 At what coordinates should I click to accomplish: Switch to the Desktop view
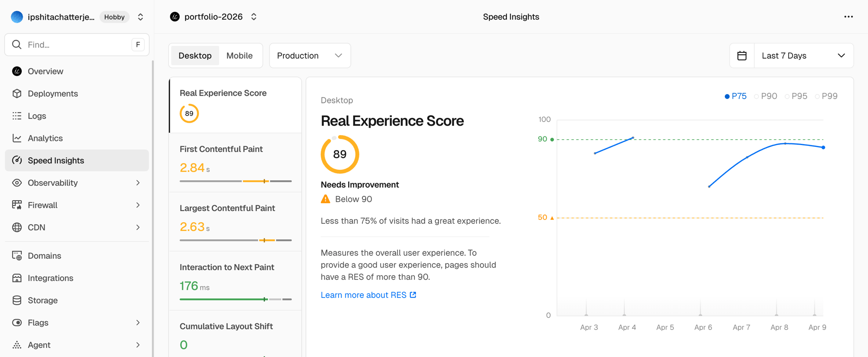point(195,56)
